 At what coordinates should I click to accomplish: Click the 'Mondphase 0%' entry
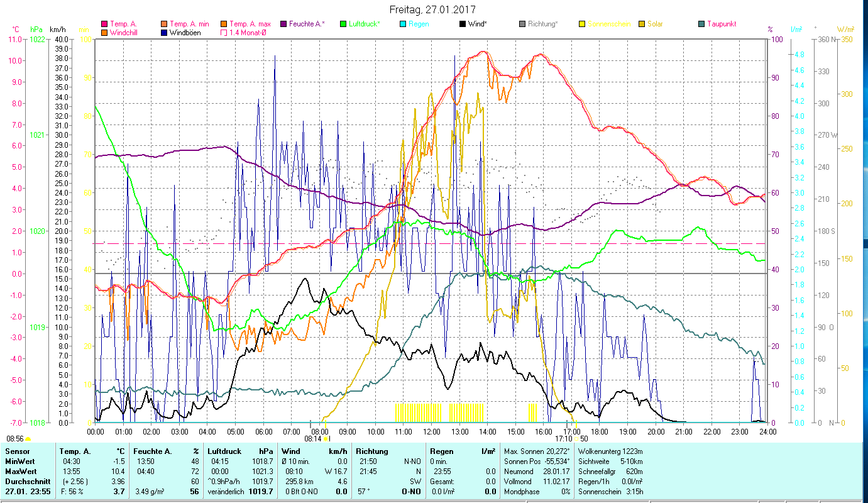click(537, 492)
